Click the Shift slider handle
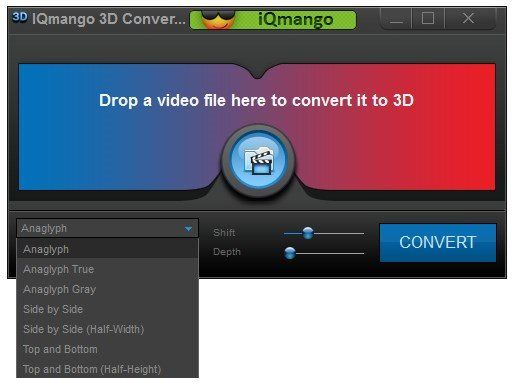The width and height of the screenshot is (518, 386). 308,233
